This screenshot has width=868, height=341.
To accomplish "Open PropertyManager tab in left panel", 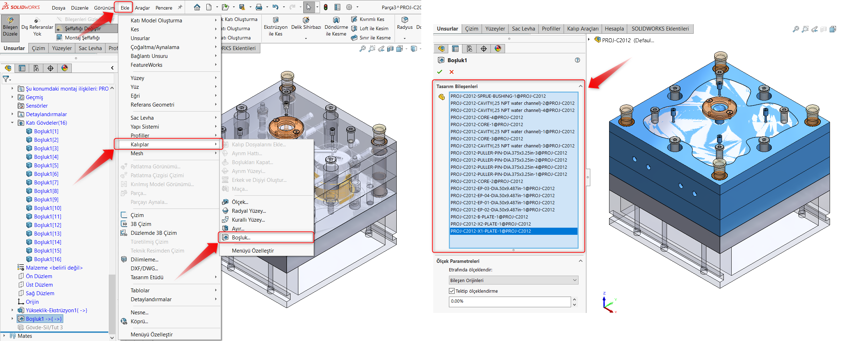I will pyautogui.click(x=22, y=68).
